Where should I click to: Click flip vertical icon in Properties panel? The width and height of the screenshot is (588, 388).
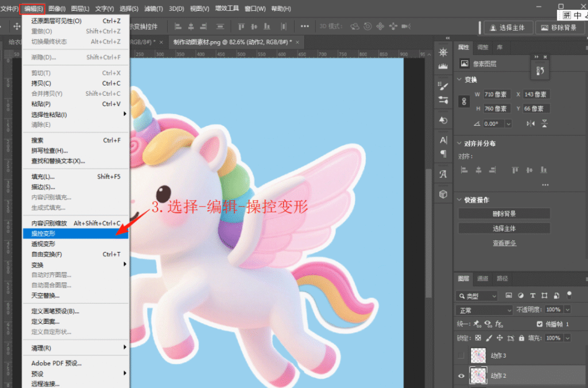544,123
